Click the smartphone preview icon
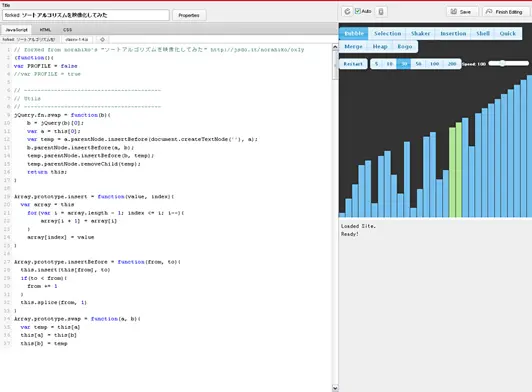Screen dimensions: 532x392 tap(381, 12)
